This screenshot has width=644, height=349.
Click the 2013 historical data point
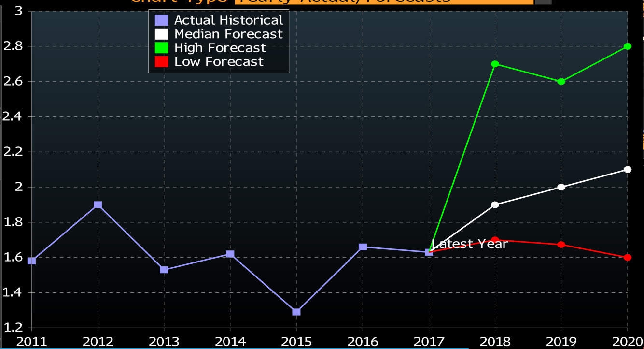click(x=164, y=270)
